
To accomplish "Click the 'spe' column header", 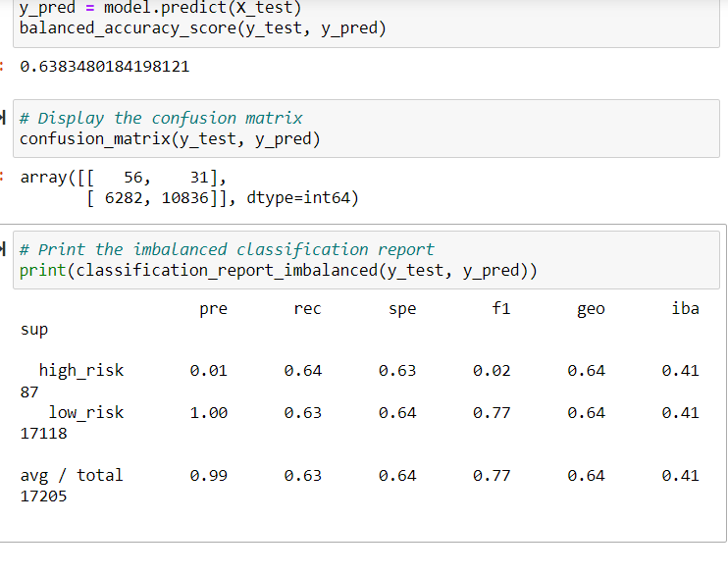I will pos(402,309).
